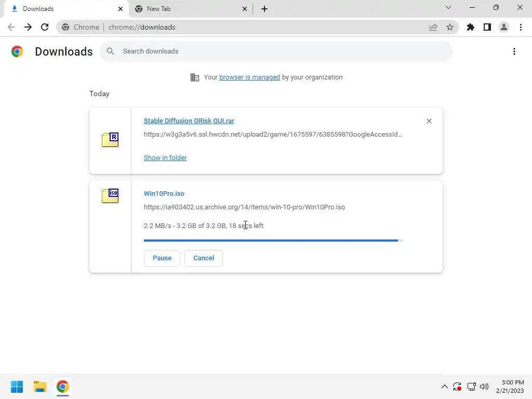
Task: Open the Win10Pro.iso file link
Action: pos(164,193)
